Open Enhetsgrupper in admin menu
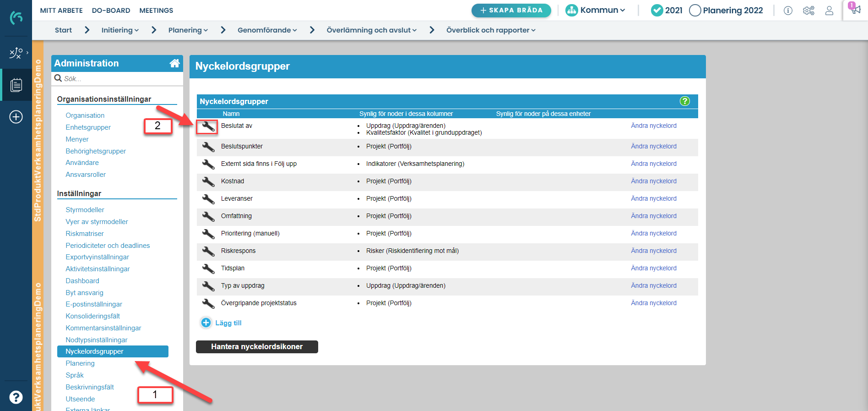 88,127
